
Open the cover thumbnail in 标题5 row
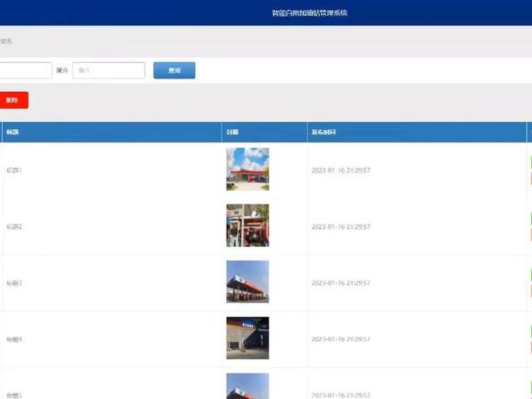247,386
